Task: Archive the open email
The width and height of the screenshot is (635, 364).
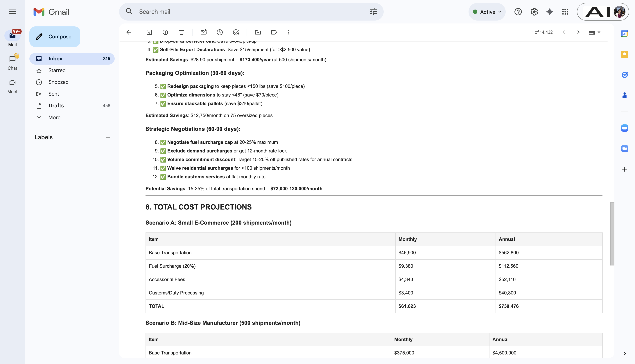Action: (149, 32)
